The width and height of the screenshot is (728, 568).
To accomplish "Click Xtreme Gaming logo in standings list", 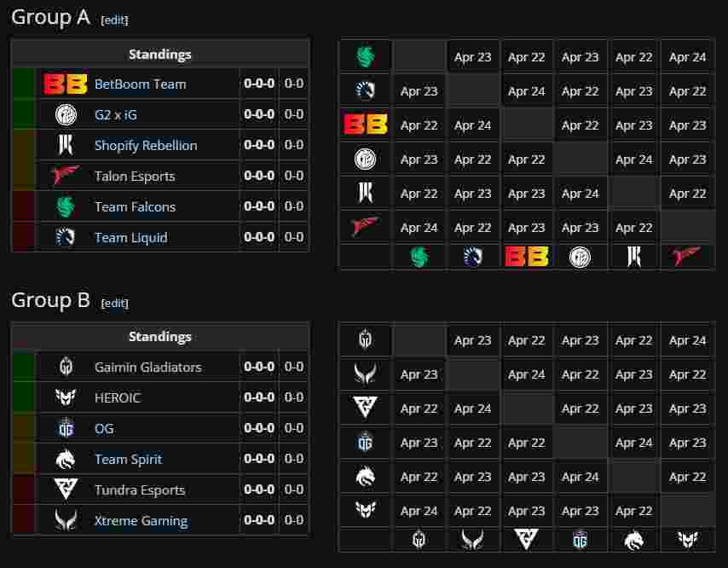I will pos(66,520).
